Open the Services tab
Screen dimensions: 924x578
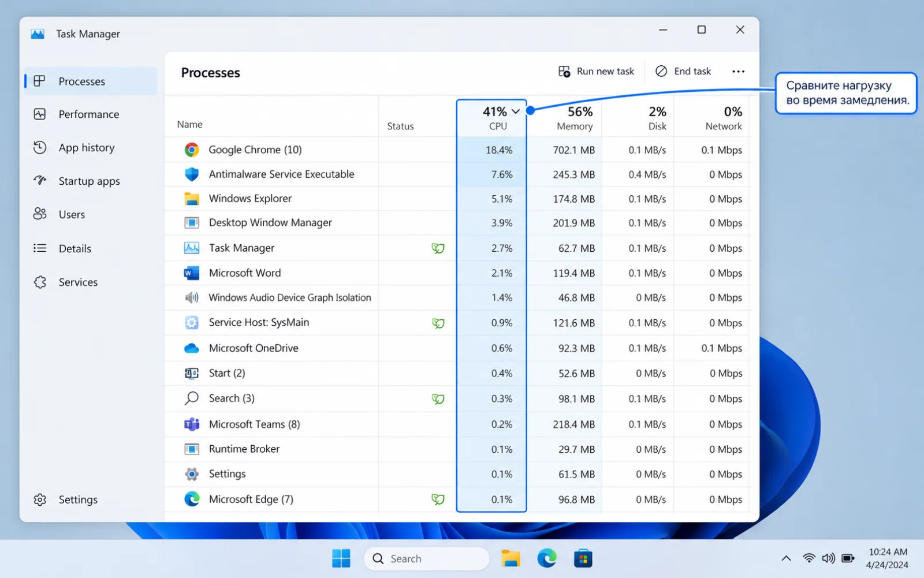[x=90, y=282]
